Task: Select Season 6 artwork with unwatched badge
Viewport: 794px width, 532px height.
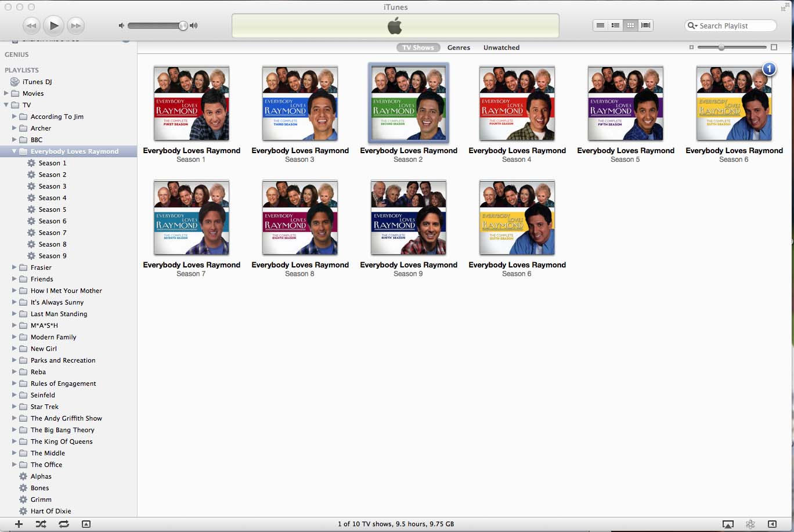Action: (734, 103)
